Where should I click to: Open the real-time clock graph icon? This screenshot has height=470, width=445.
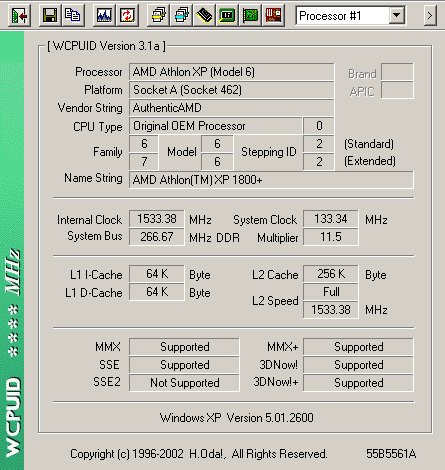pos(104,15)
